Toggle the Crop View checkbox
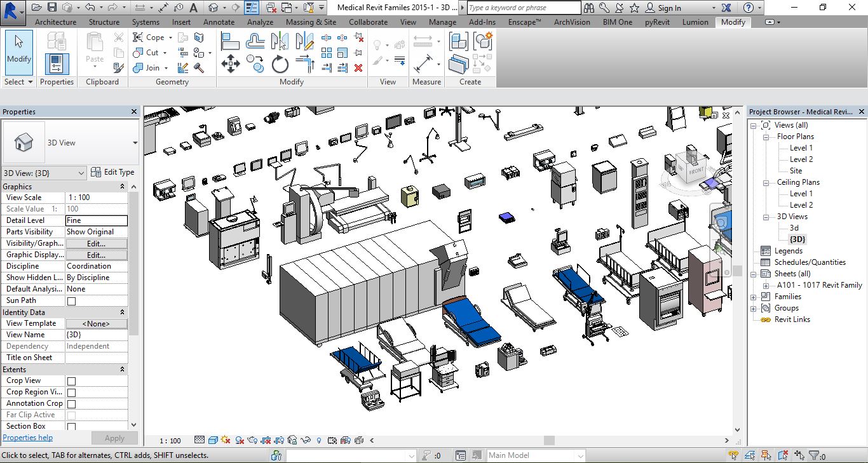868x463 pixels. pos(71,381)
